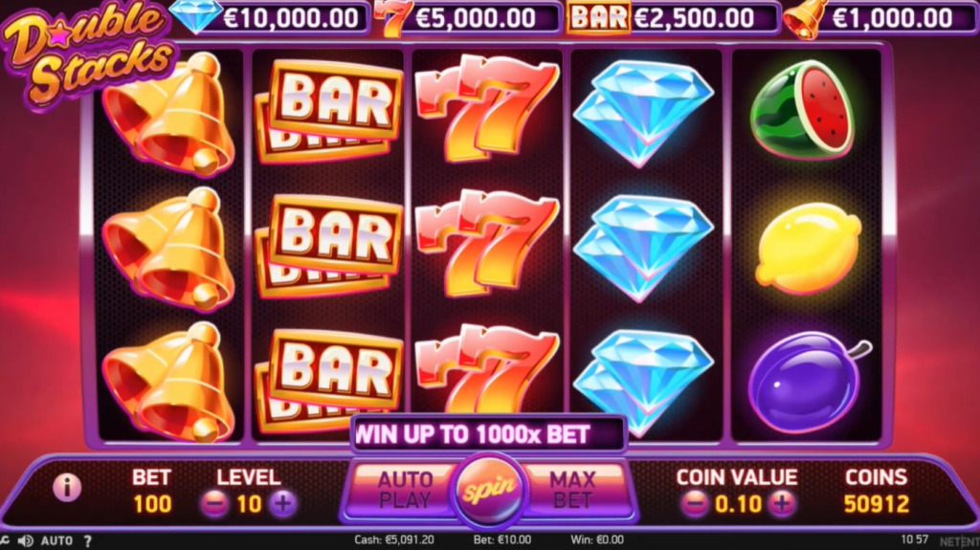
Task: Mute sound with the speaker icon
Action: coord(26,540)
